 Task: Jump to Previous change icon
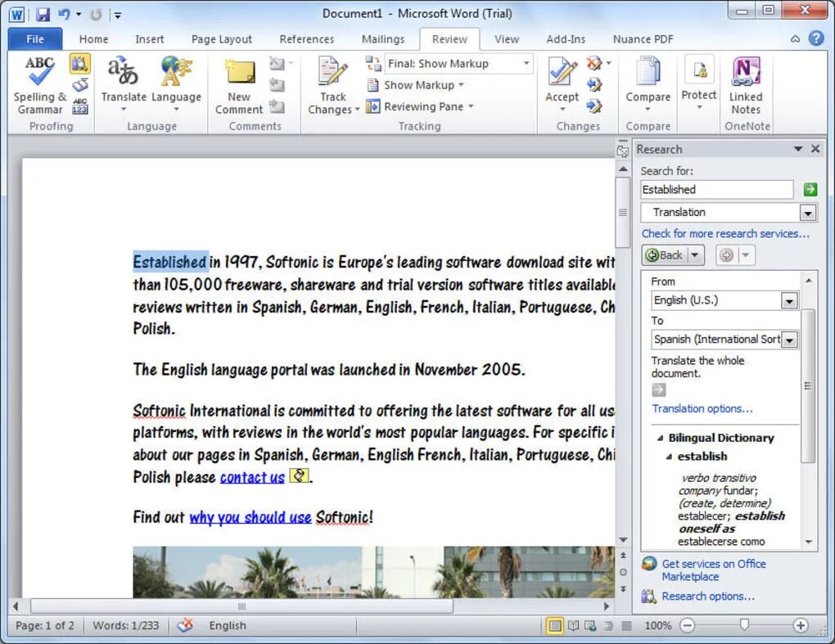[x=594, y=84]
